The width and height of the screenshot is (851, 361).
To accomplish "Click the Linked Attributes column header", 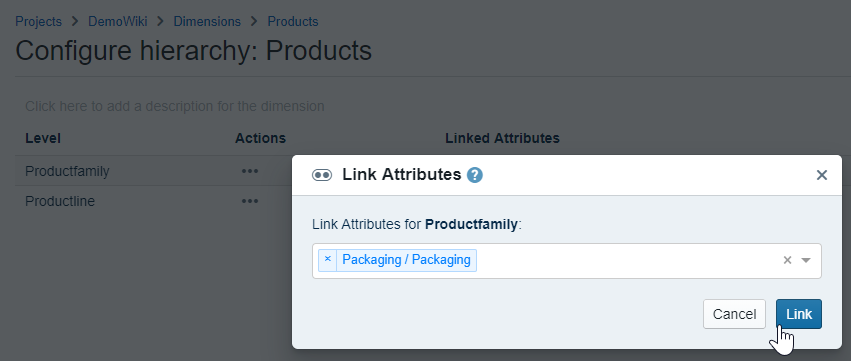I will point(502,138).
